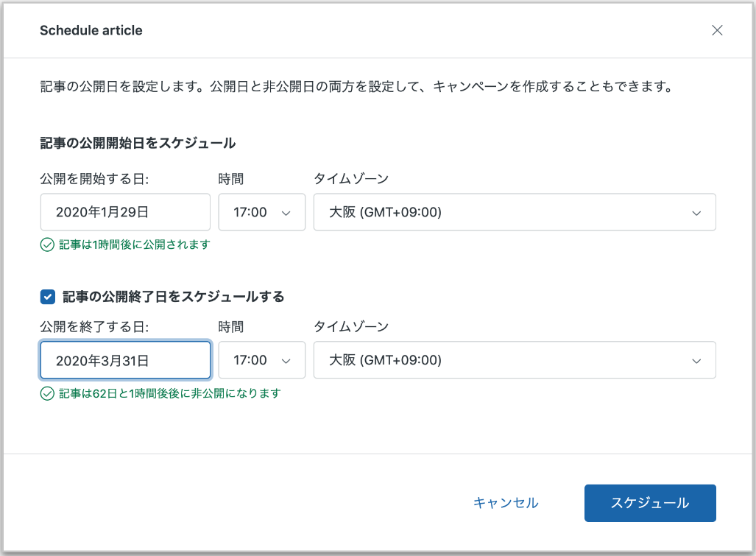Click the Schedule article dialog title
The height and width of the screenshot is (556, 756).
tap(91, 30)
